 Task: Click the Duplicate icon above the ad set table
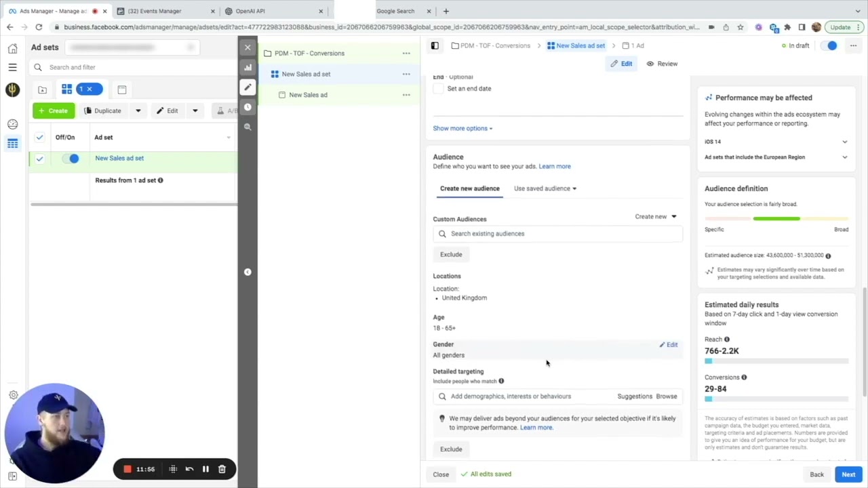click(87, 110)
